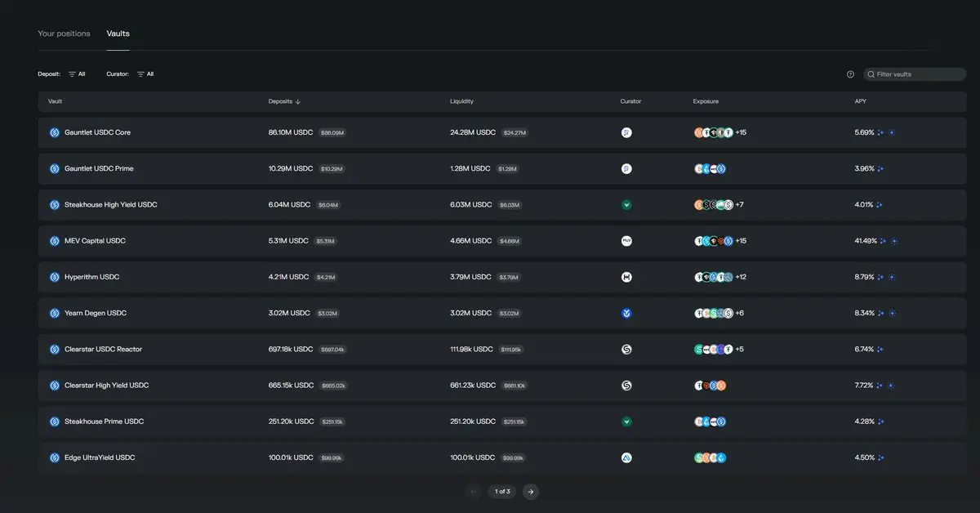
Task: Go to next page arrow
Action: pyautogui.click(x=531, y=492)
